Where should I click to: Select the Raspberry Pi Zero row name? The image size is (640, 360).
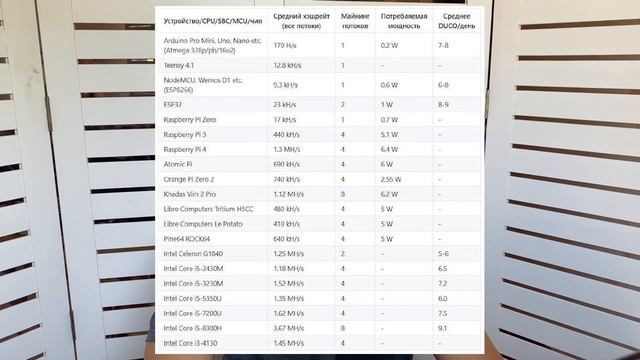190,120
